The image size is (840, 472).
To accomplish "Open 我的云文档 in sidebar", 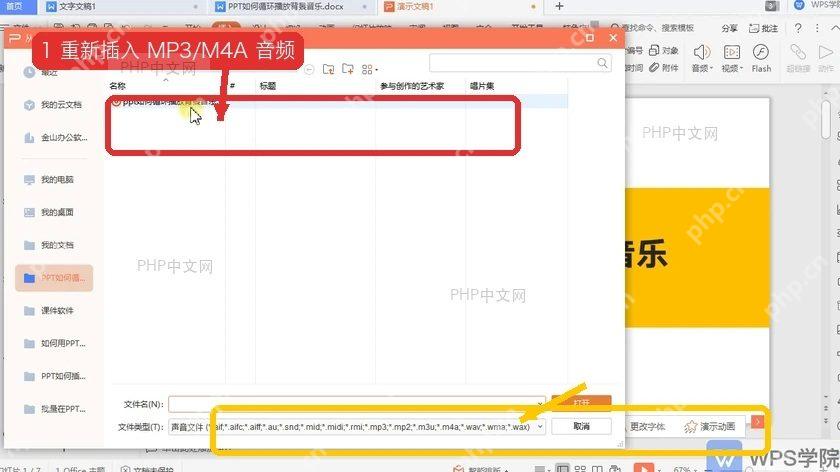I will (x=53, y=104).
